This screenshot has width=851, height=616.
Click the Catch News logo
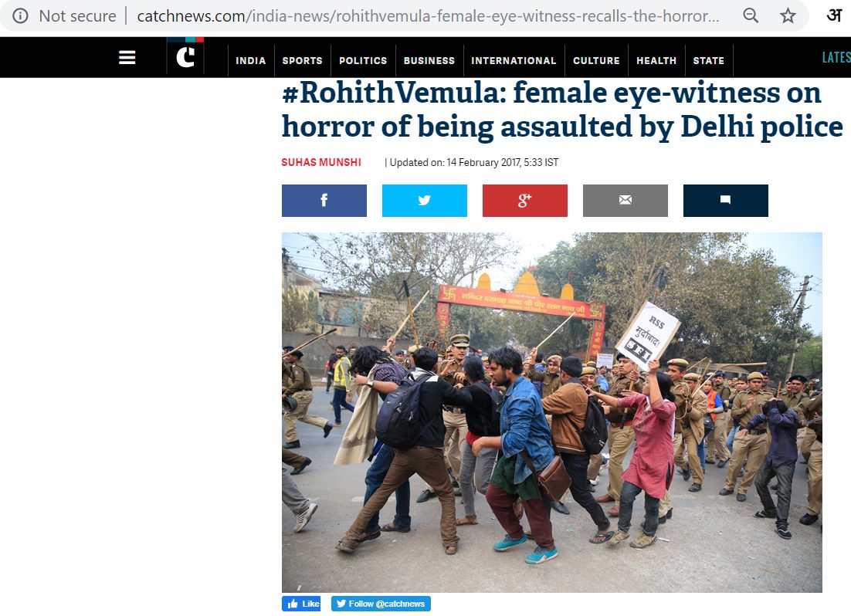click(x=185, y=56)
